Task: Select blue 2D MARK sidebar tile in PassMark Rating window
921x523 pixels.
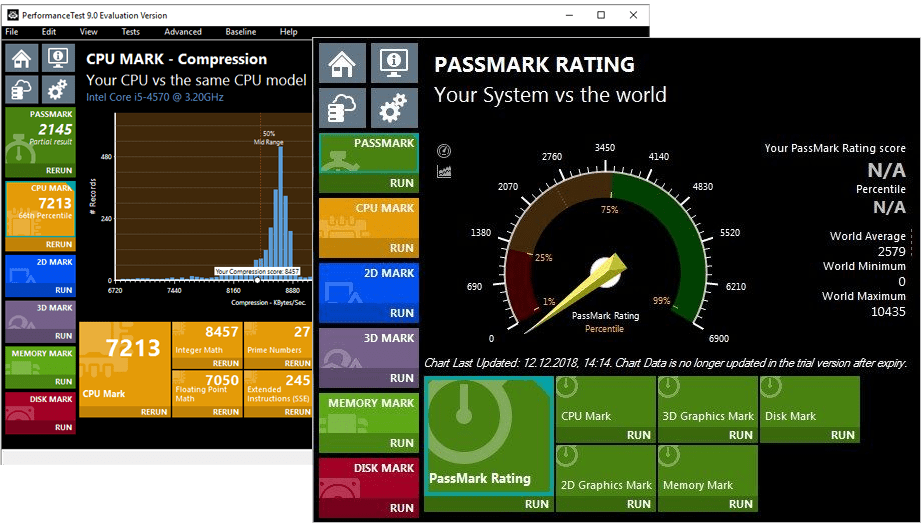Action: pos(369,293)
